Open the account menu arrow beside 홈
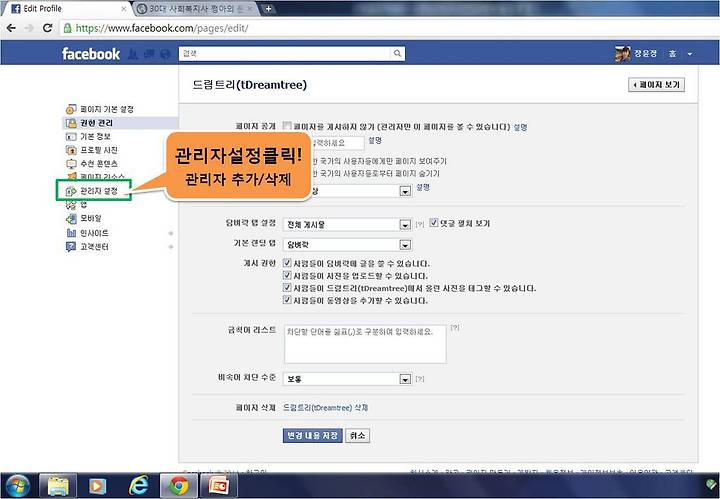720x499 pixels. point(690,54)
